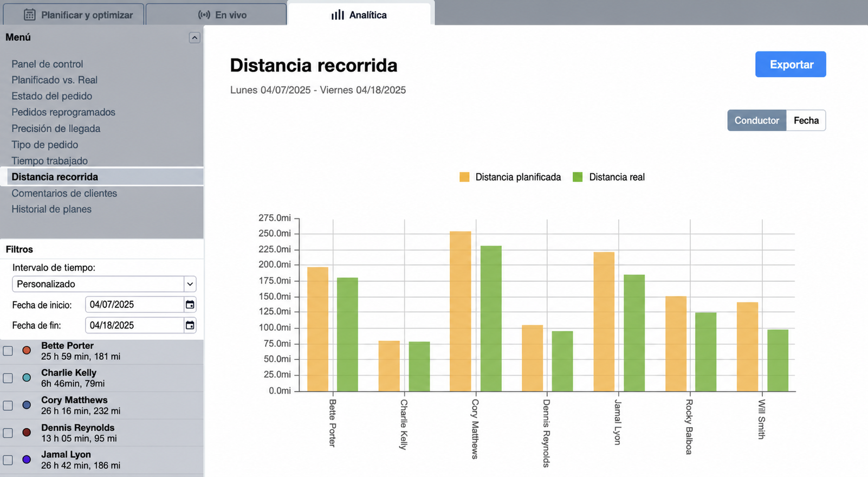Check the Bette Porter driver checkbox
The image size is (868, 477).
(8, 351)
